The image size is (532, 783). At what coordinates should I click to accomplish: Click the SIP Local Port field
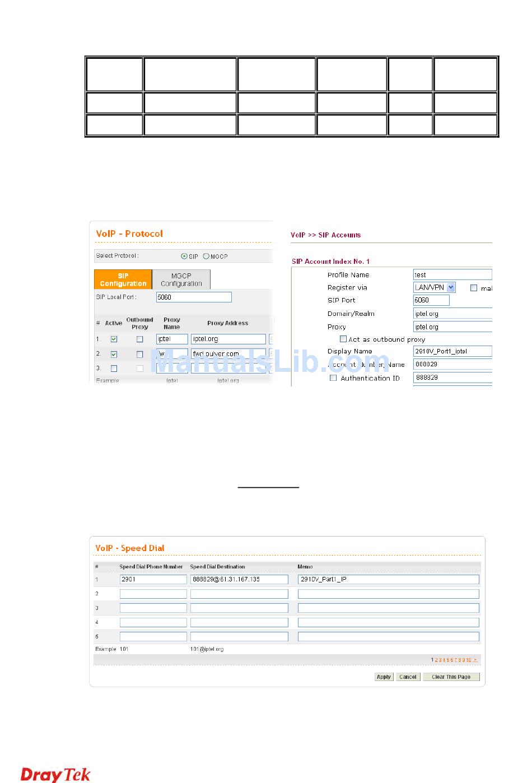click(x=194, y=297)
